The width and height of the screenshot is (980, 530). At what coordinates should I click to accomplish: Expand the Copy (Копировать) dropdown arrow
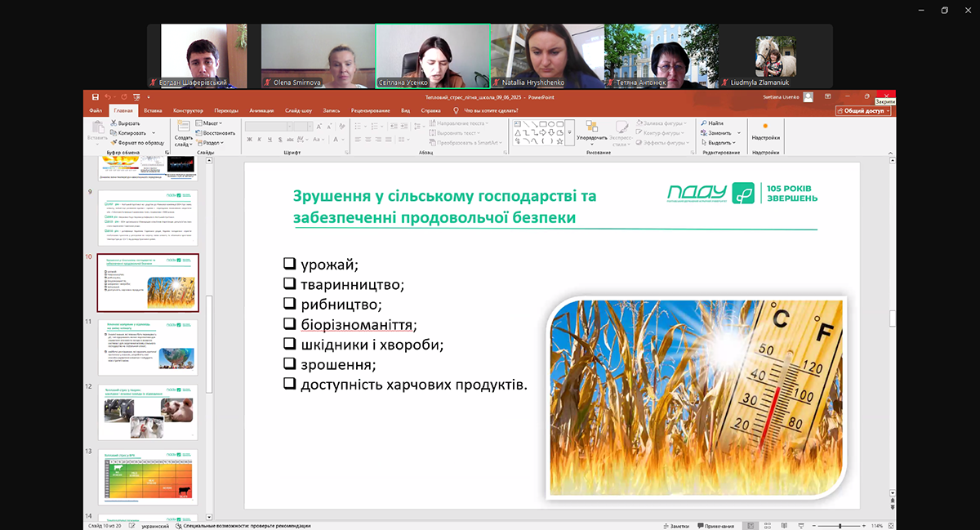click(x=154, y=133)
